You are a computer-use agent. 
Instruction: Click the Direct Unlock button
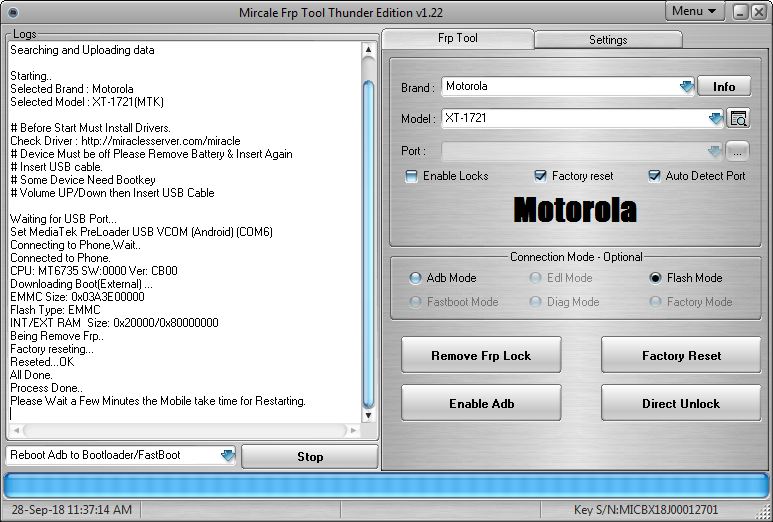tap(681, 403)
